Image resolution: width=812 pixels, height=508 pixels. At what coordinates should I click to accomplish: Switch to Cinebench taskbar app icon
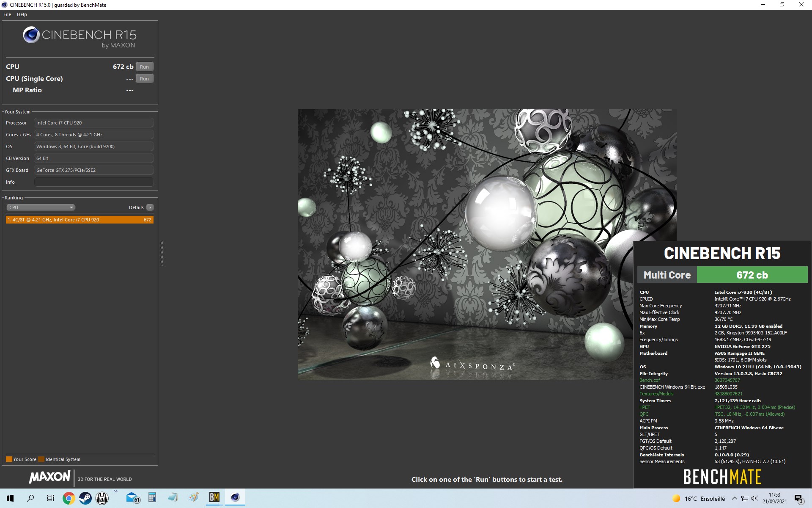235,498
